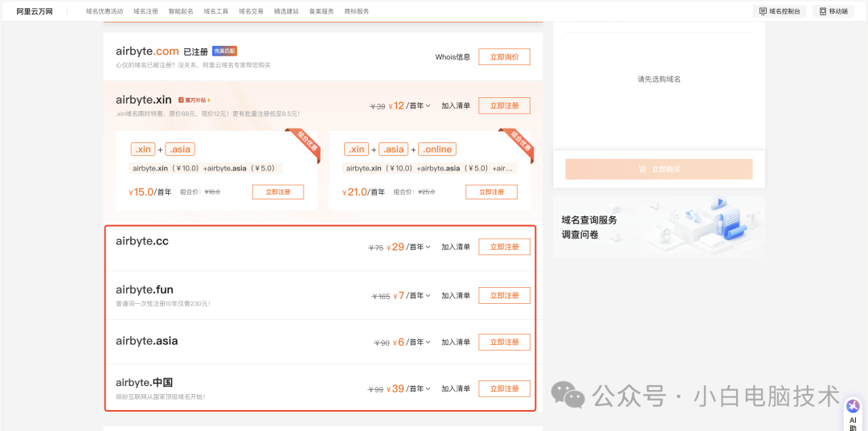The image size is (868, 431).
Task: Open the 智能起名 menu item
Action: (x=181, y=11)
